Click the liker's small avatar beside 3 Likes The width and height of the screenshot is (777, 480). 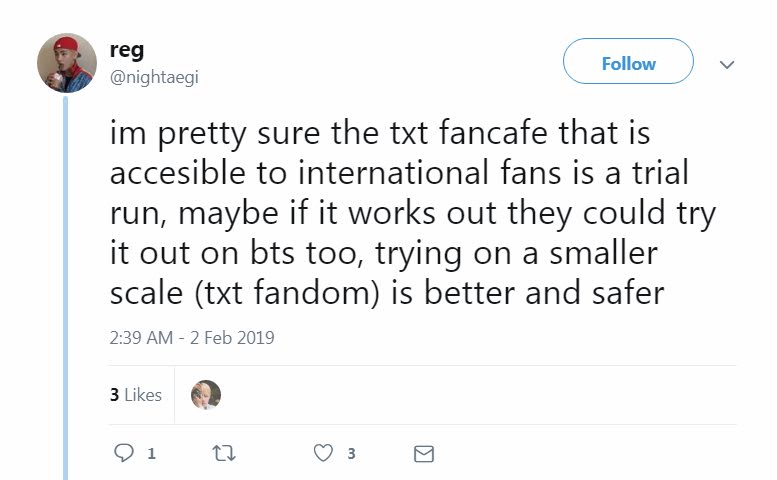pos(205,395)
